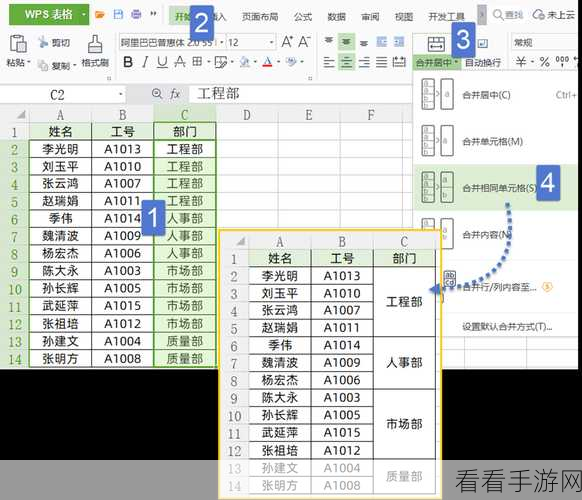Click the copy (复制) icon
Image resolution: width=582 pixels, height=500 pixels.
pyautogui.click(x=43, y=65)
